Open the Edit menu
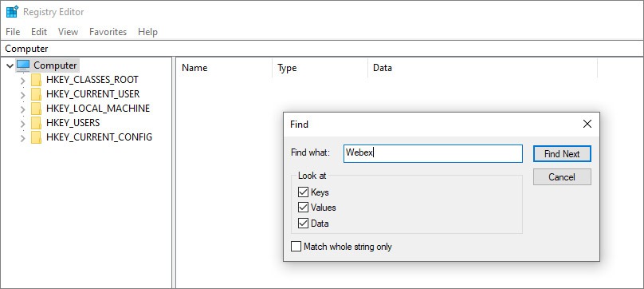644x289 pixels. [x=39, y=32]
